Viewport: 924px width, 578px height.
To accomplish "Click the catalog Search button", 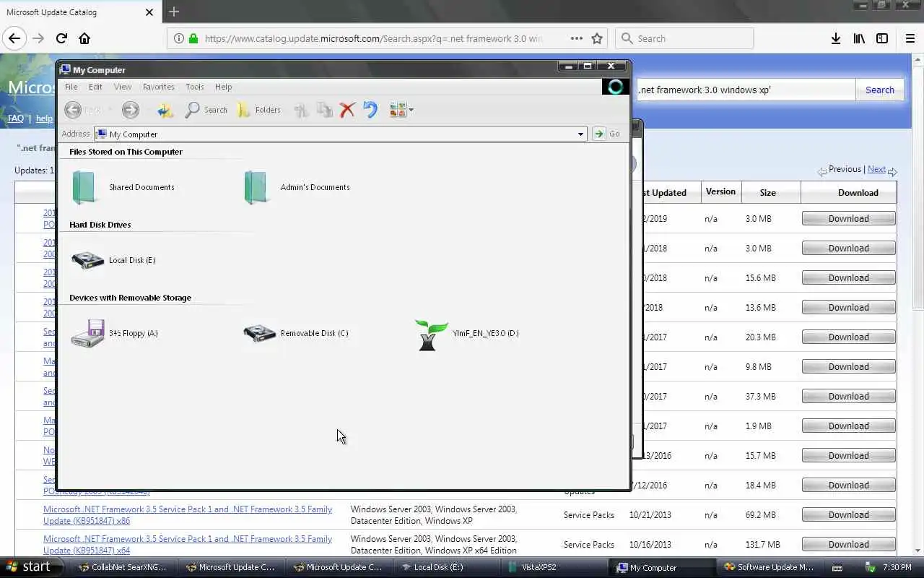I will click(x=880, y=90).
